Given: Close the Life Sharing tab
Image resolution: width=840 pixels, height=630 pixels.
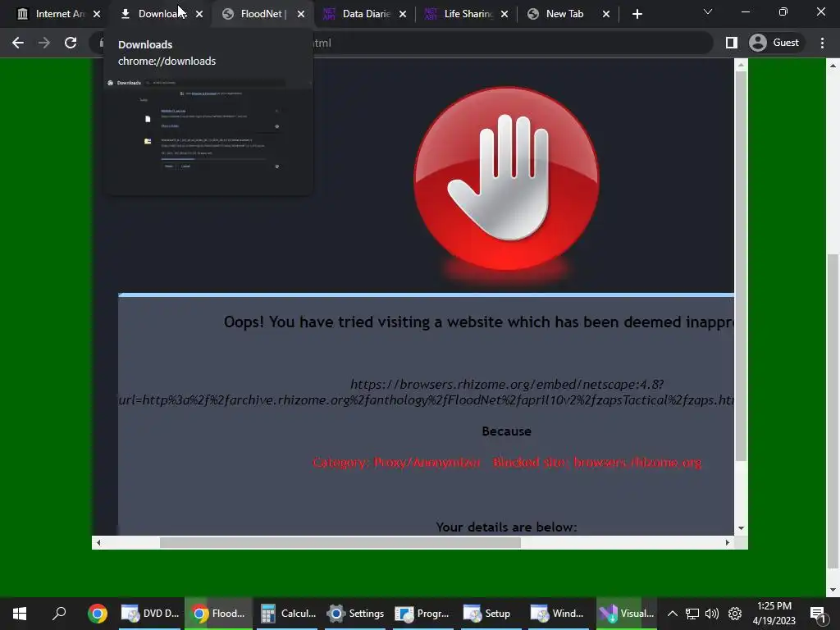Looking at the screenshot, I should pyautogui.click(x=504, y=14).
